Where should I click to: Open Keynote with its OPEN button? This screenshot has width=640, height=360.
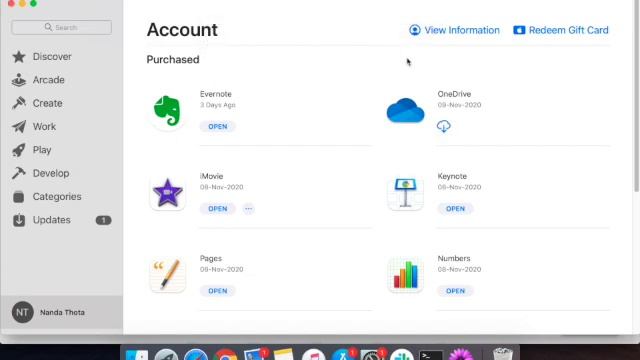(455, 209)
